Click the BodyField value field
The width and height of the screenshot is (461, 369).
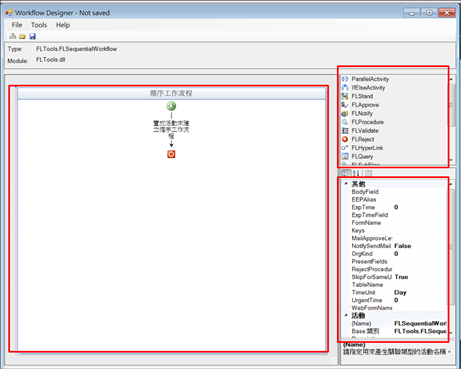click(x=420, y=192)
